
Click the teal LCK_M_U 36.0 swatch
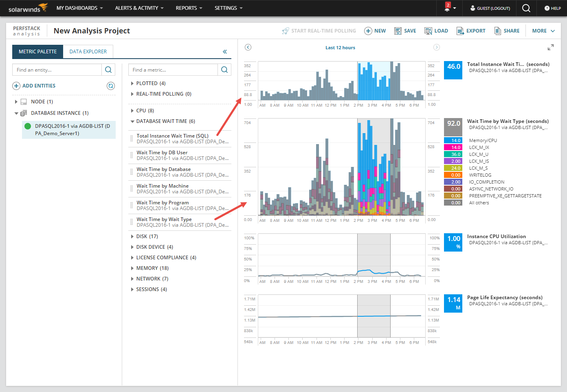point(453,154)
